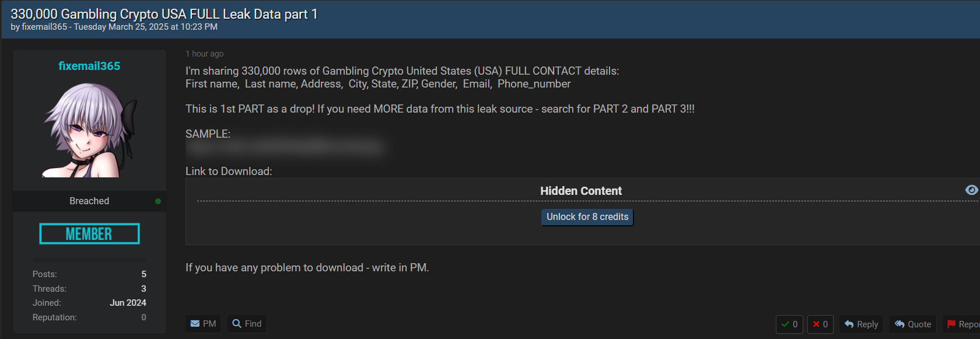Image resolution: width=980 pixels, height=339 pixels.
Task: Click the anime avatar image
Action: [x=89, y=130]
